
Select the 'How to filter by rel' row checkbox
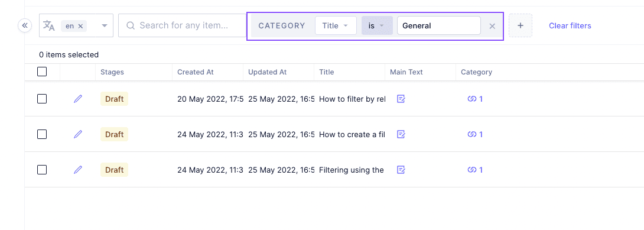click(42, 99)
